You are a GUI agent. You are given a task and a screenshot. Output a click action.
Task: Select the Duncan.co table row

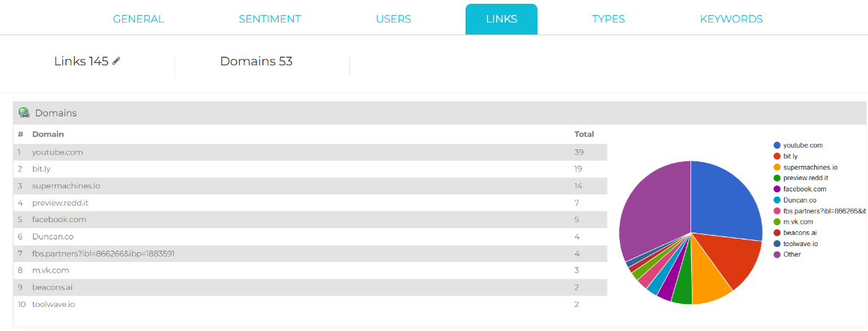(310, 236)
